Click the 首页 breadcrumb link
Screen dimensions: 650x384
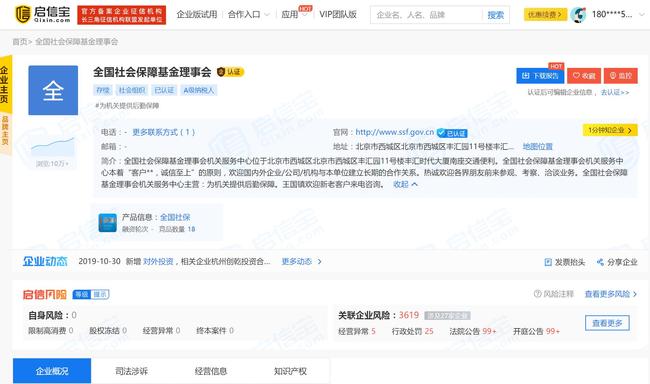(x=19, y=41)
